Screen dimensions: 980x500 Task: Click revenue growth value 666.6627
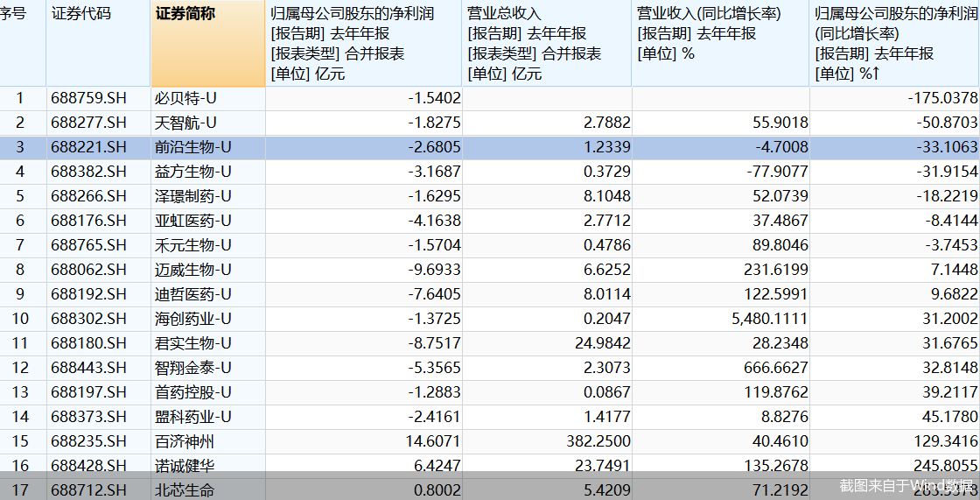point(775,367)
